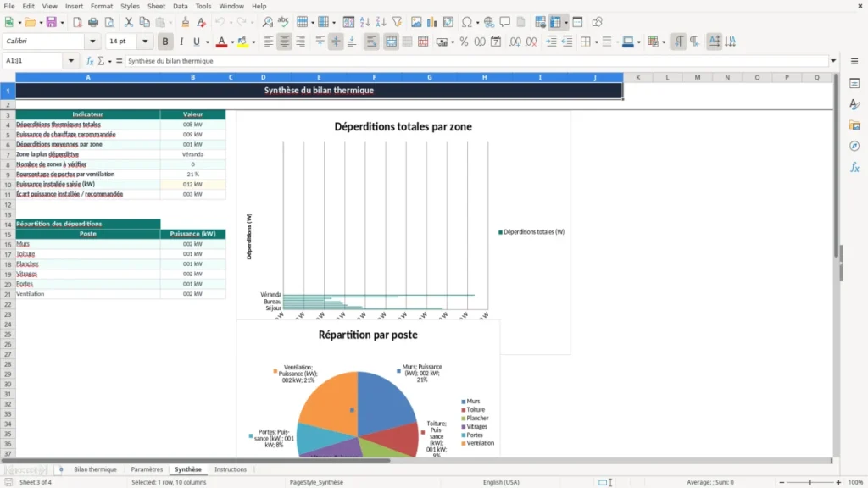Open the Tools menu
This screenshot has height=488, width=868.
(203, 6)
